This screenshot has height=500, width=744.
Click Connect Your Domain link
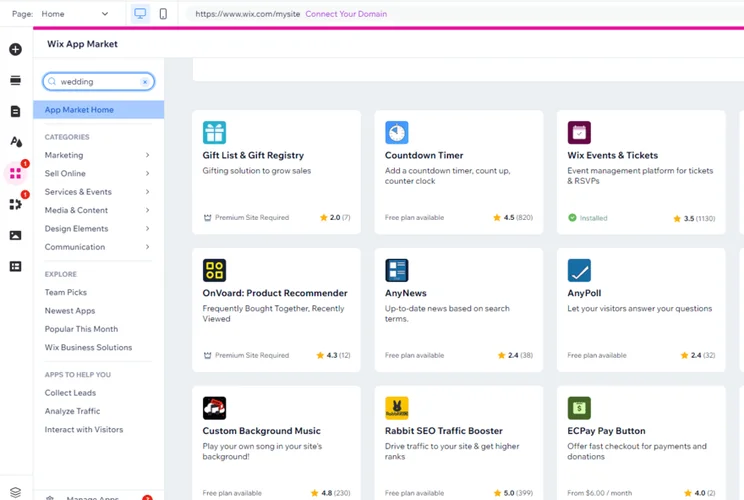click(346, 14)
